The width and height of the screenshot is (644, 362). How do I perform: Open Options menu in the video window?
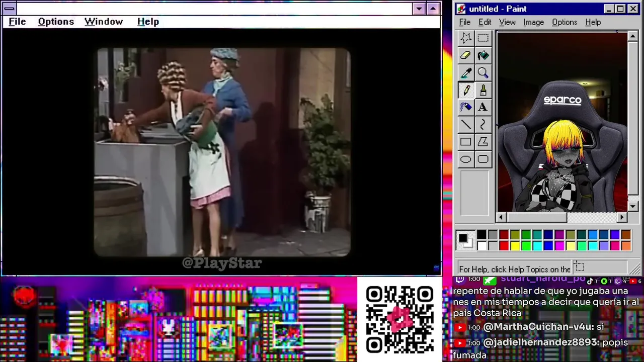coord(56,22)
